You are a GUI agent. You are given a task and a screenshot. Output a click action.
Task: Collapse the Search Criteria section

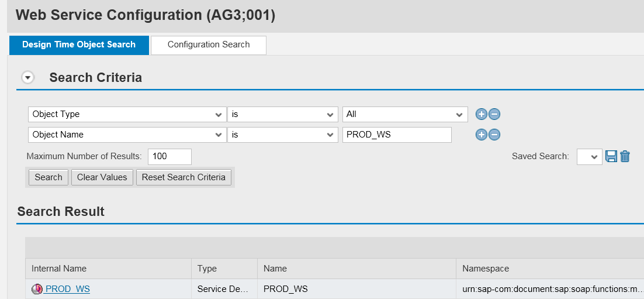[28, 77]
